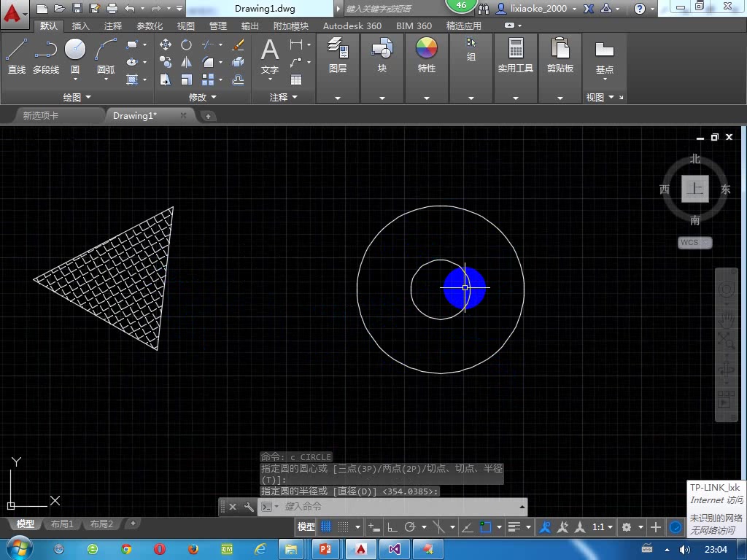Switch to the 插入 ribbon tab
This screenshot has height=560, width=747.
pyautogui.click(x=80, y=26)
